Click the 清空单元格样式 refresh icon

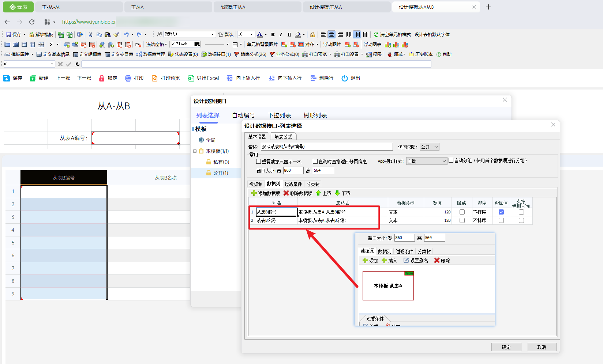tap(376, 35)
